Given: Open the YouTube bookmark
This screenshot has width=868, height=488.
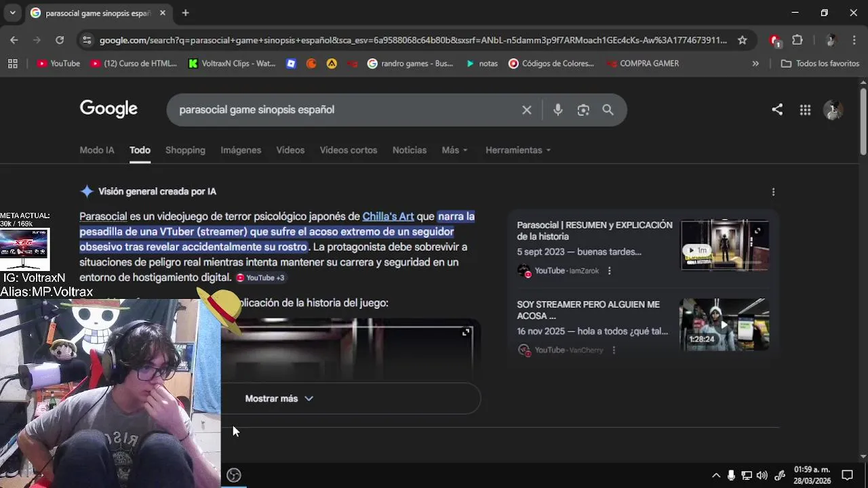Looking at the screenshot, I should click(x=58, y=64).
